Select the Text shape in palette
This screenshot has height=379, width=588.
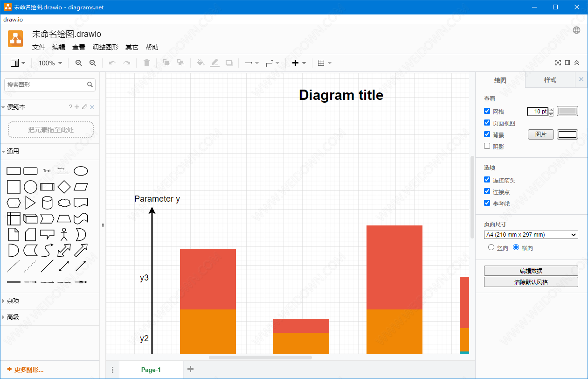point(47,171)
